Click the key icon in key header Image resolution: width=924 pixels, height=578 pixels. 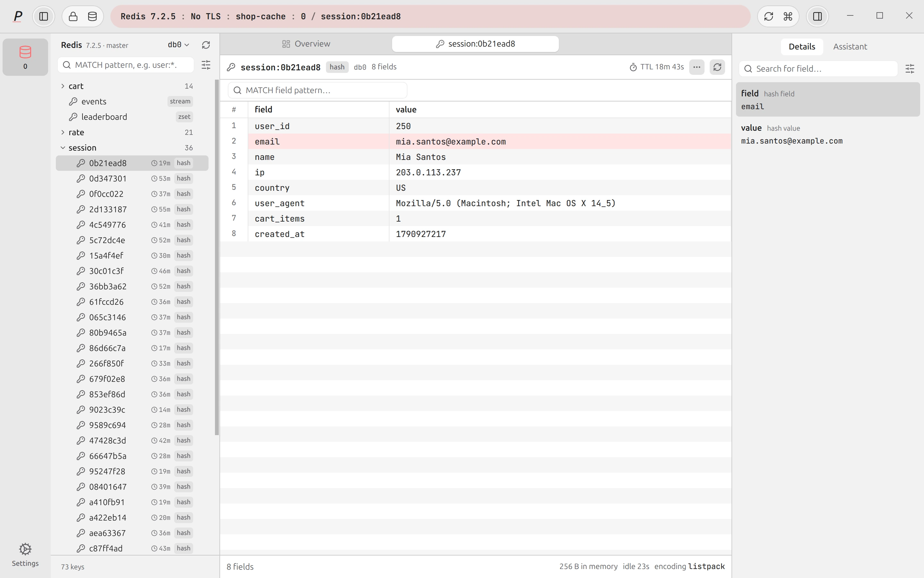(231, 67)
